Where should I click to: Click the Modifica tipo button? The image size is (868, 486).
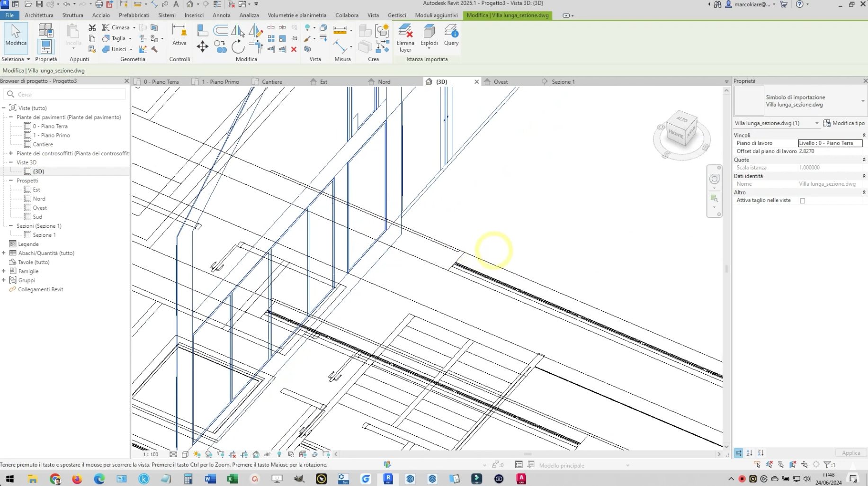[844, 123]
